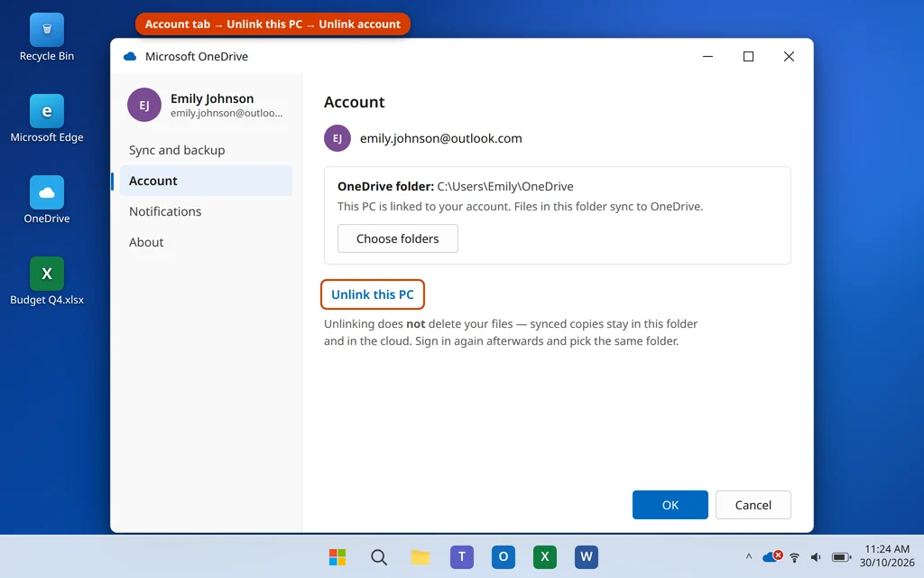Click the Choose folders button
This screenshot has width=924, height=578.
pos(398,238)
